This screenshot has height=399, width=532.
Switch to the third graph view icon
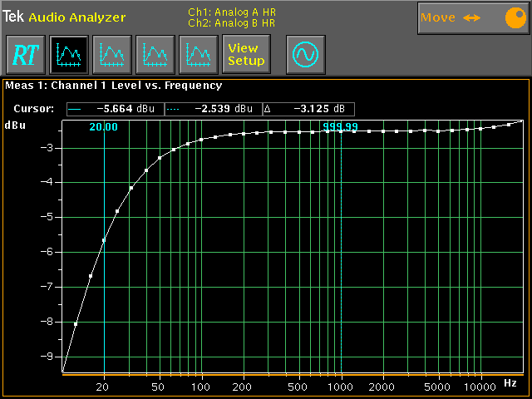pos(155,55)
